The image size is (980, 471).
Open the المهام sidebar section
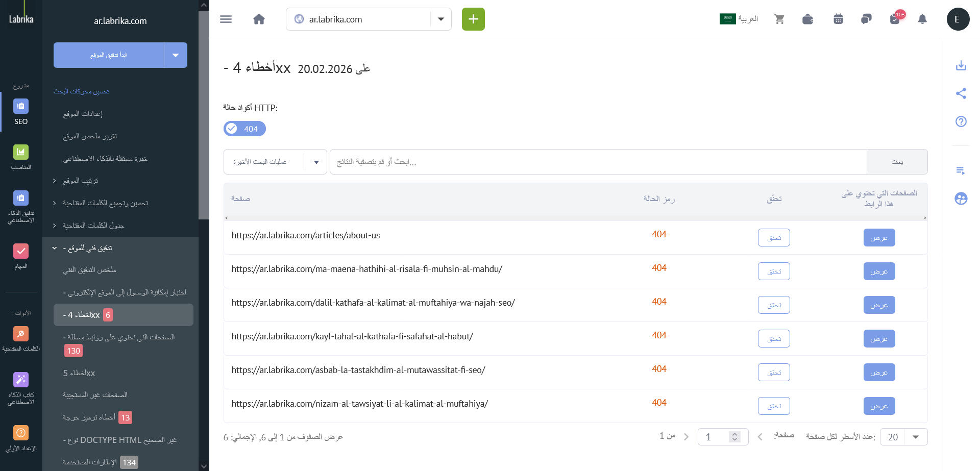point(21,257)
